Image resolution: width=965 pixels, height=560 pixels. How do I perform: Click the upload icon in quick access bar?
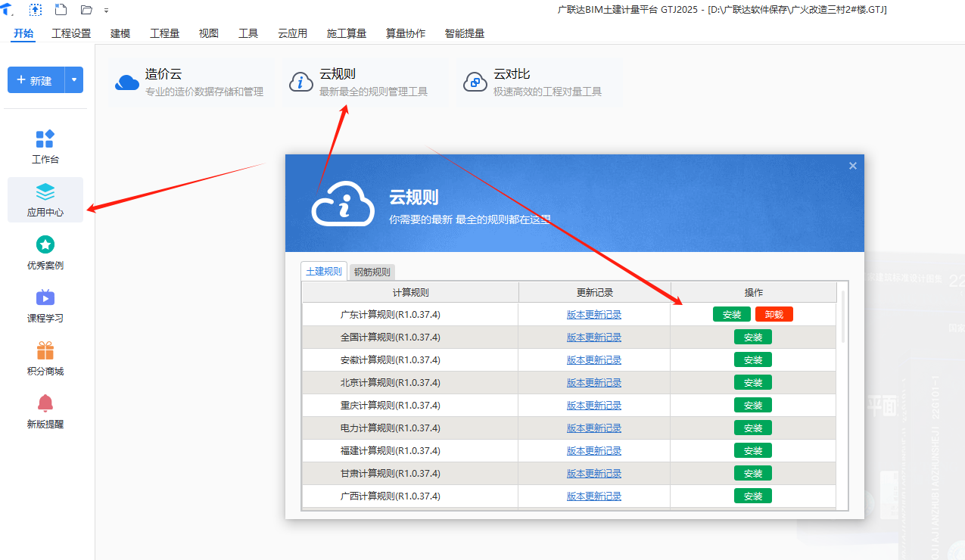point(36,10)
